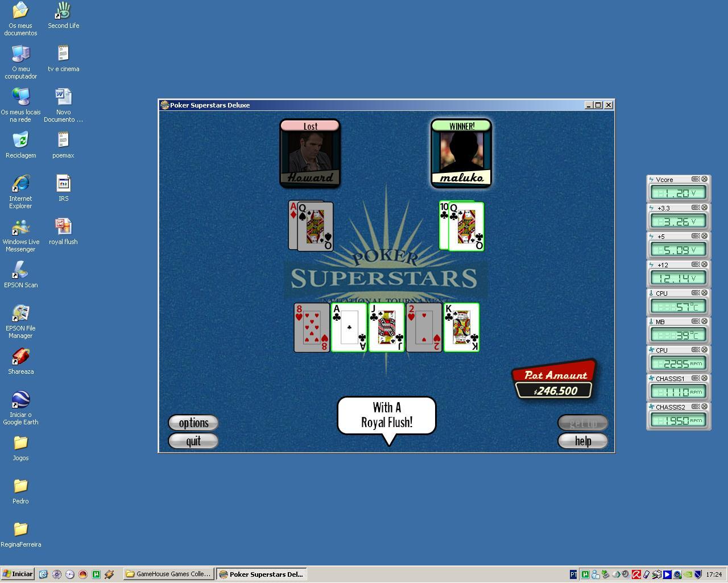Select the Novo Documento Word file

[x=63, y=105]
